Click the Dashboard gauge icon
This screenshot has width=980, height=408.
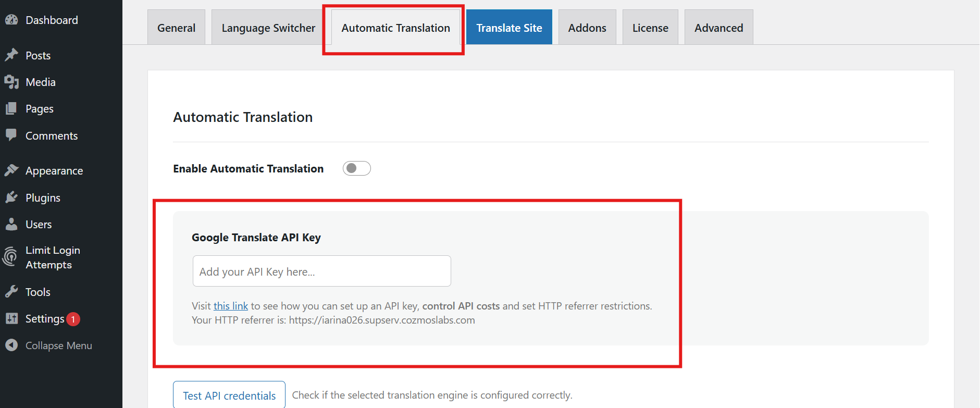coord(11,20)
